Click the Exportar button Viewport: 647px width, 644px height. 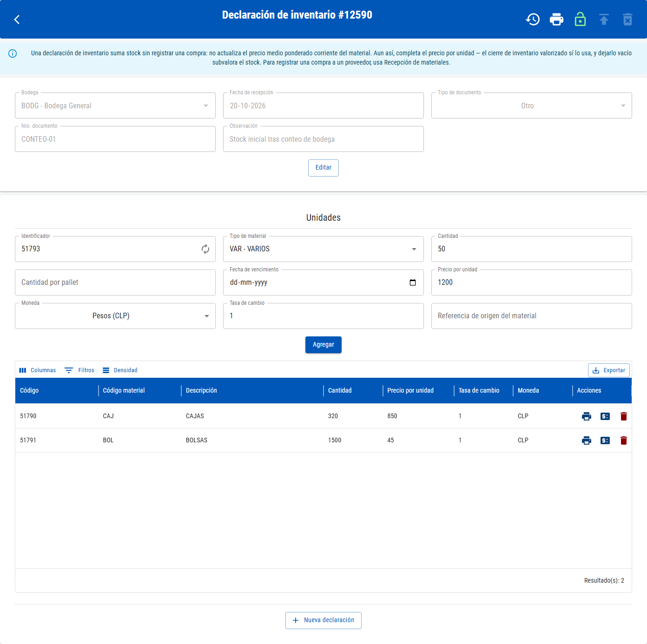click(x=609, y=370)
